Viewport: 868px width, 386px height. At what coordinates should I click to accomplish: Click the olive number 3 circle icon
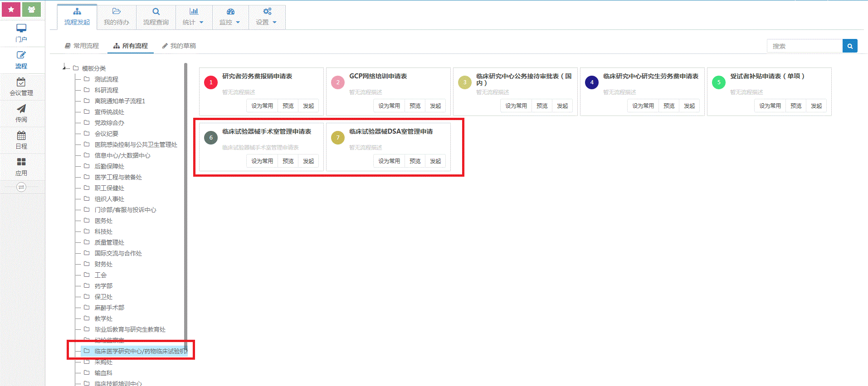point(465,82)
